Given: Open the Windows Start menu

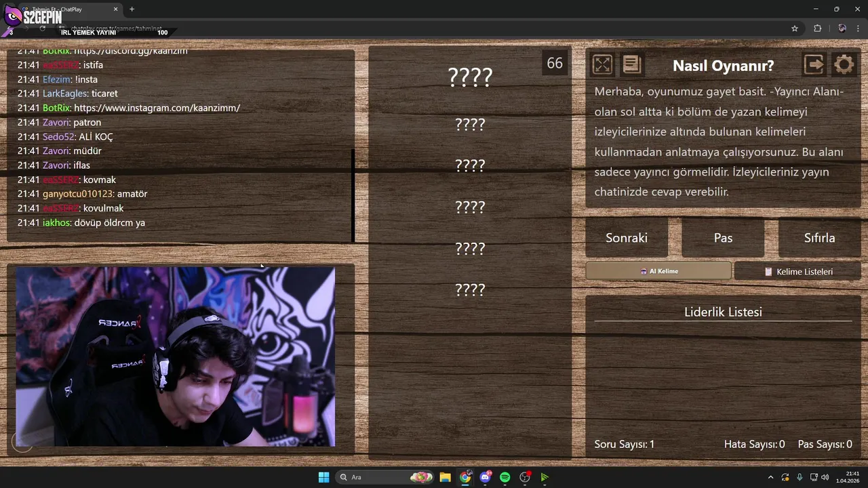Looking at the screenshot, I should (324, 477).
